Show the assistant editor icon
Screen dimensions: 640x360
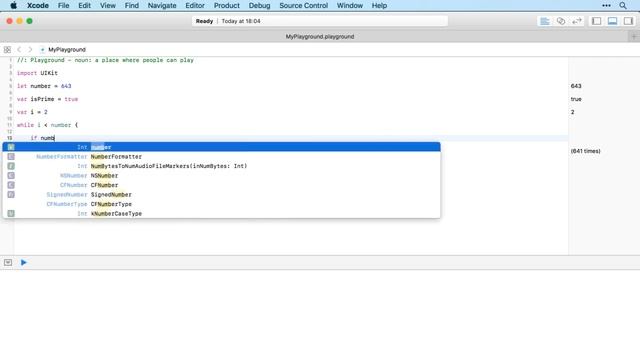click(x=561, y=21)
